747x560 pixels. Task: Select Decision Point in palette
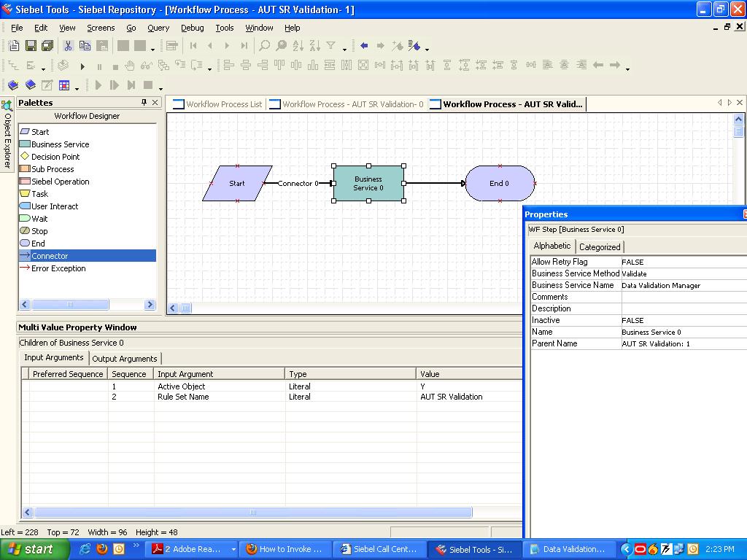[x=55, y=157]
